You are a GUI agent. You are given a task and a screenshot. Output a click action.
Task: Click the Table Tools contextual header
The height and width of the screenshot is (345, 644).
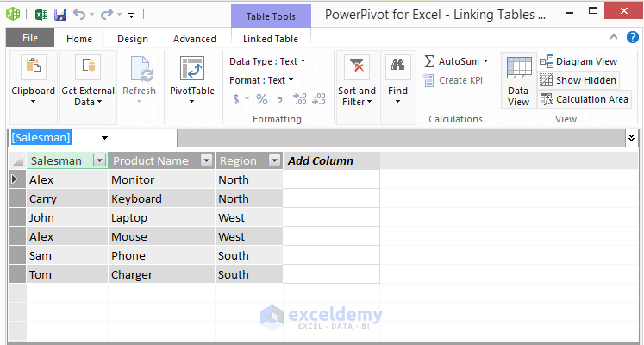click(271, 16)
